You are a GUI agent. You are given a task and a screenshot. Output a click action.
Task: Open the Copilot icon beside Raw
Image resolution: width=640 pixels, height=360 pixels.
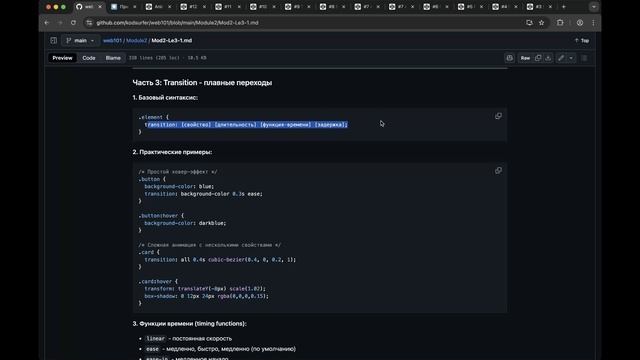click(509, 58)
